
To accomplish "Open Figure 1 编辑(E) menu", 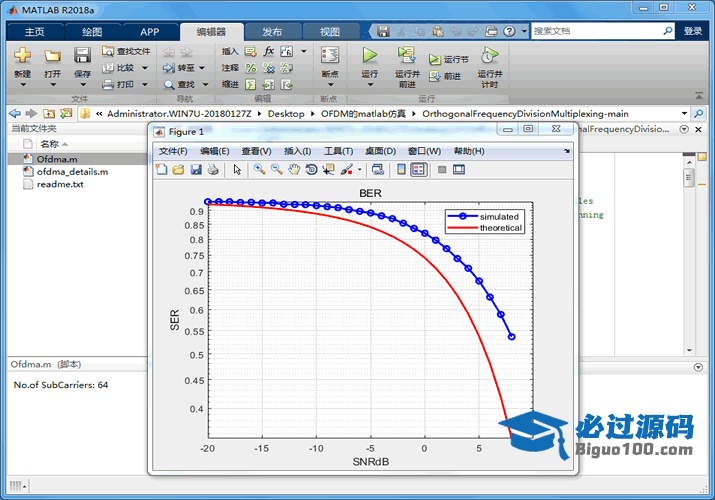I will coord(214,151).
